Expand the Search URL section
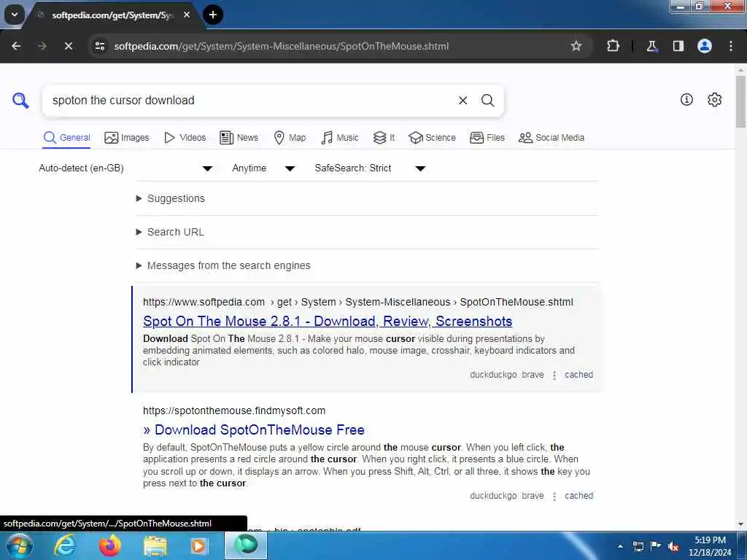 point(170,232)
